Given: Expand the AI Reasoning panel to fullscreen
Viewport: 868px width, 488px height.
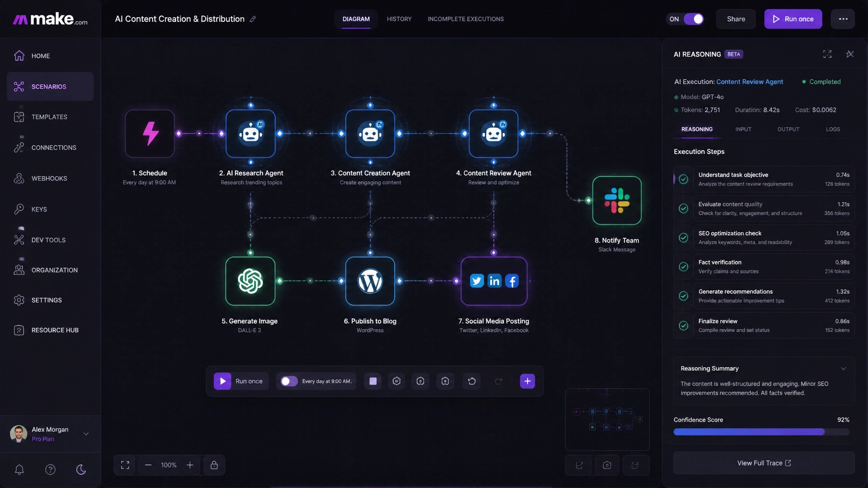Looking at the screenshot, I should tap(827, 54).
